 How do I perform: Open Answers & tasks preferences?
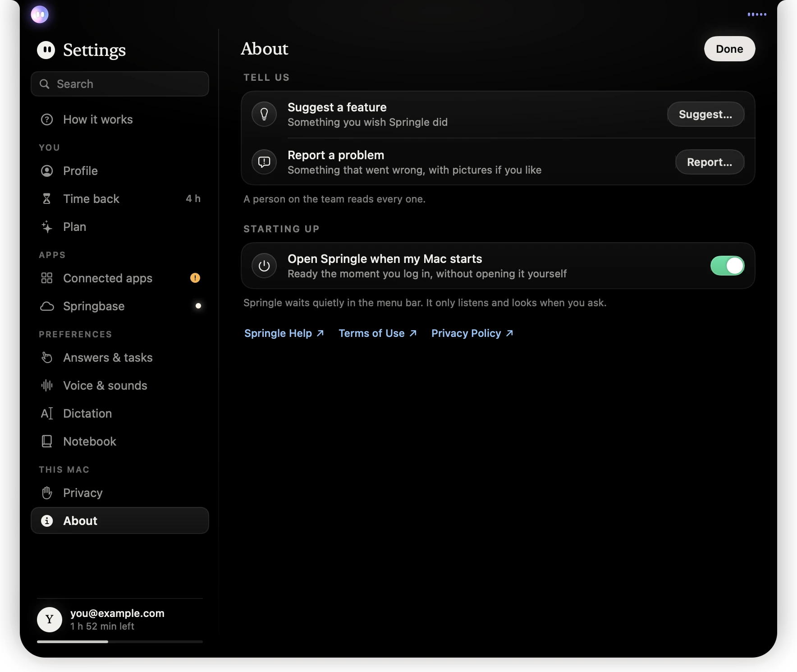pos(120,358)
